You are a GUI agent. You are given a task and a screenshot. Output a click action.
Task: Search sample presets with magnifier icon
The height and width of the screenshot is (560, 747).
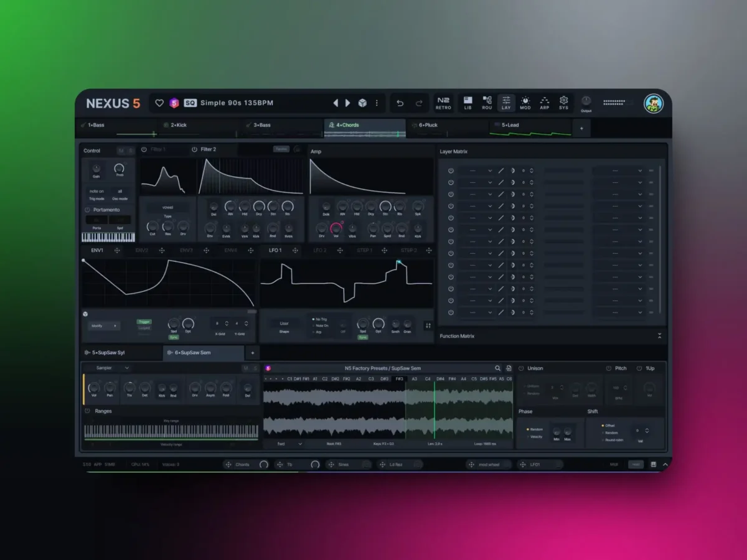(x=497, y=368)
